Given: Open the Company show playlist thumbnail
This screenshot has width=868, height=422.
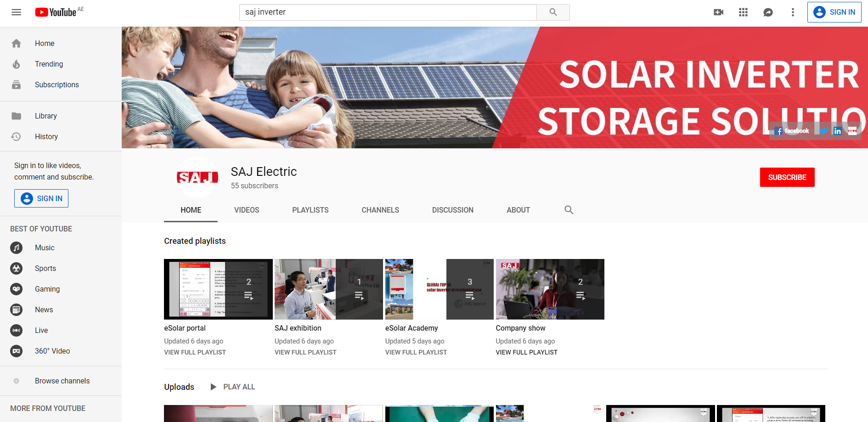Looking at the screenshot, I should (x=550, y=289).
